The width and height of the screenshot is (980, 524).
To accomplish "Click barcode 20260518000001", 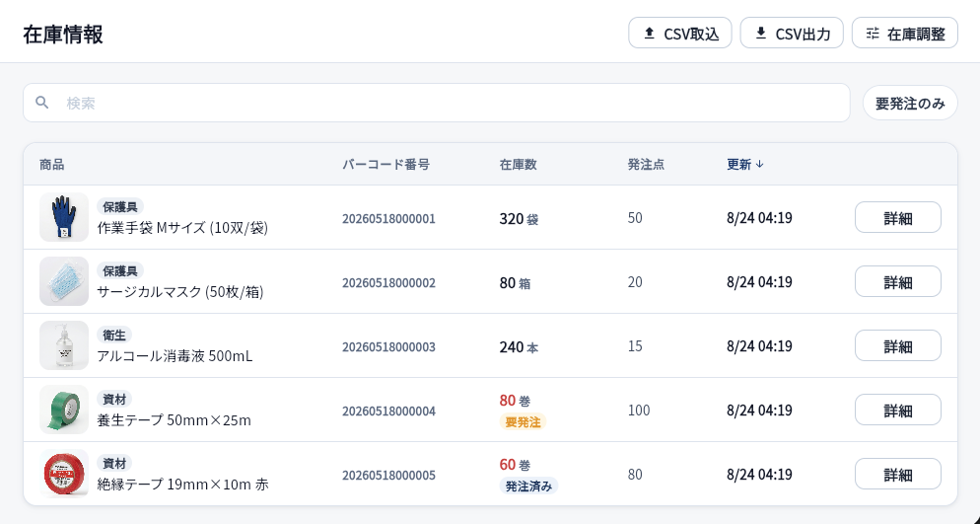I will (388, 219).
